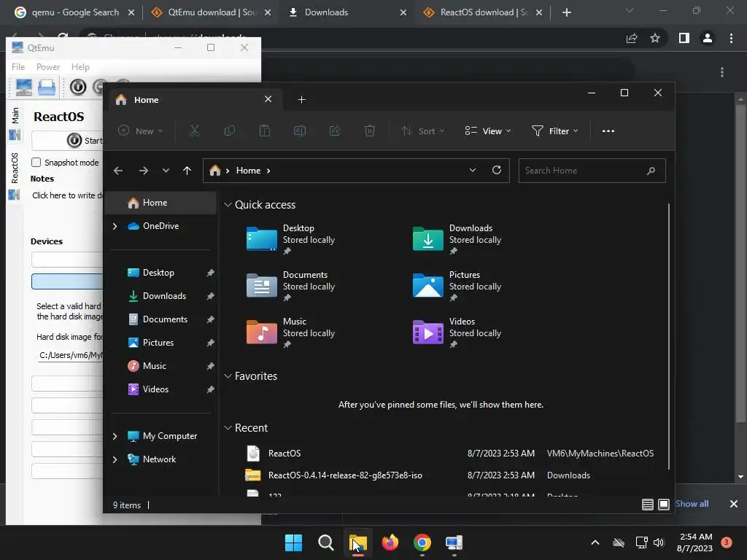747x560 pixels.
Task: Open the QtEmu icon on the taskbar
Action: [x=454, y=542]
